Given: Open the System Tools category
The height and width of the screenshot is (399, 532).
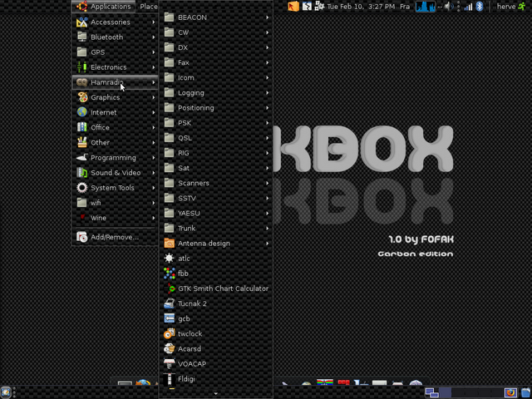Looking at the screenshot, I should coord(115,188).
